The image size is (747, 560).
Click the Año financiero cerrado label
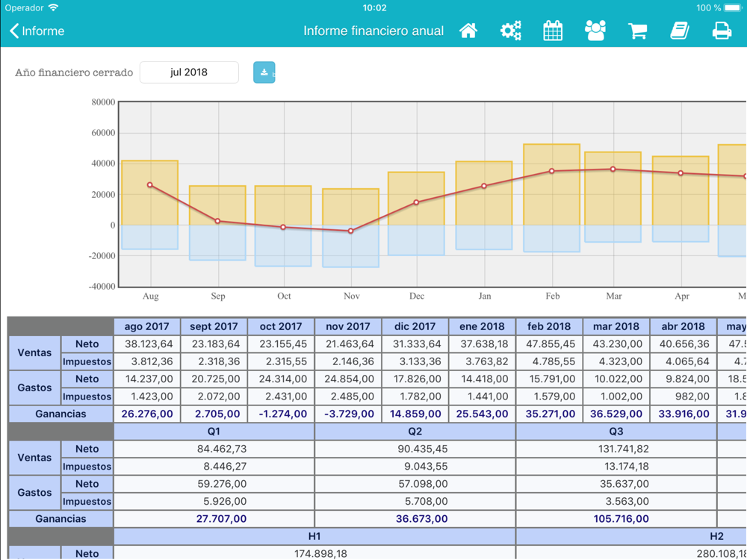click(74, 73)
